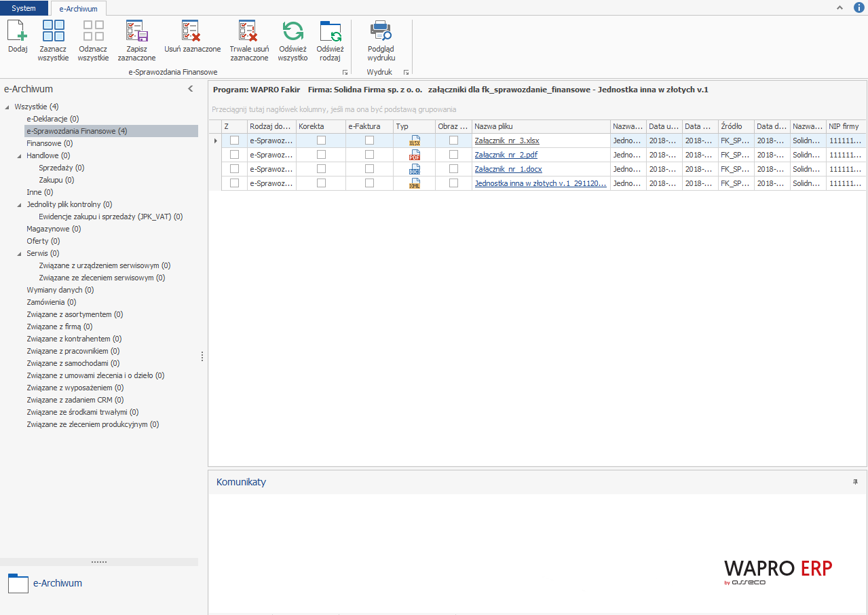Screen dimensions: 868x615
Task: Open Wydruk group dialog launcher
Action: (x=406, y=72)
